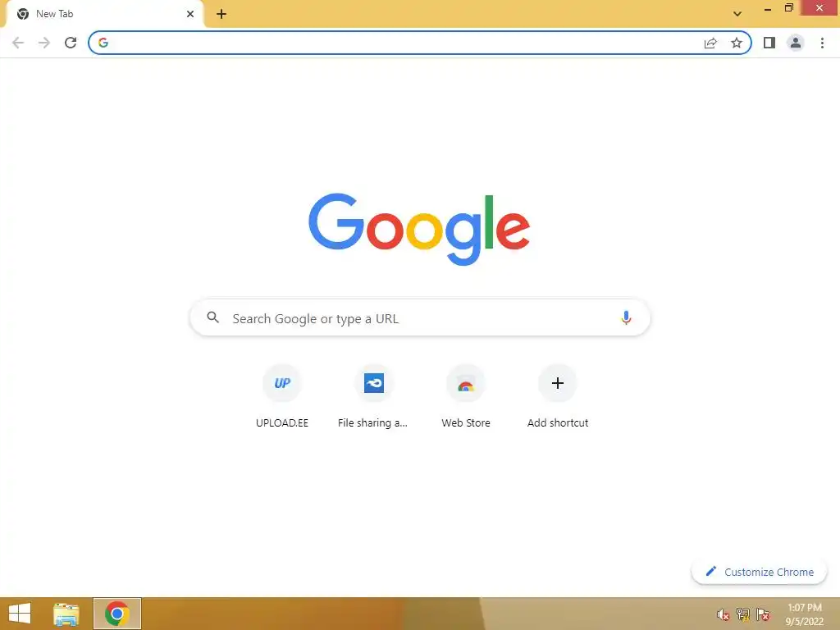
Task: Open the Windows Start button
Action: point(20,614)
